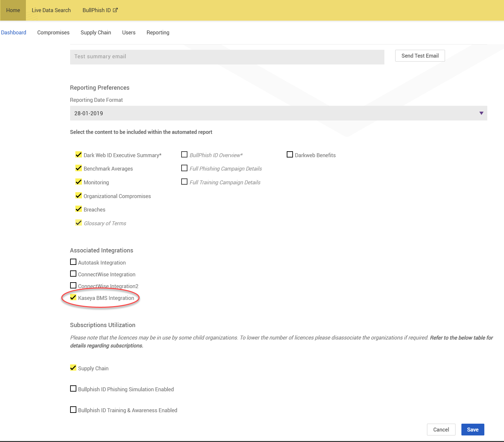Enable Bullphish ID Phishing Simulation checkbox
The image size is (504, 442).
[x=73, y=389]
